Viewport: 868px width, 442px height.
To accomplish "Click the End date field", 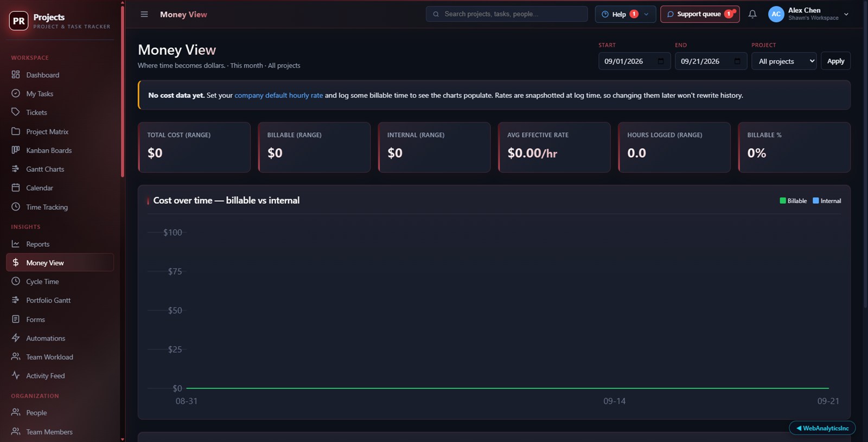I will point(711,61).
